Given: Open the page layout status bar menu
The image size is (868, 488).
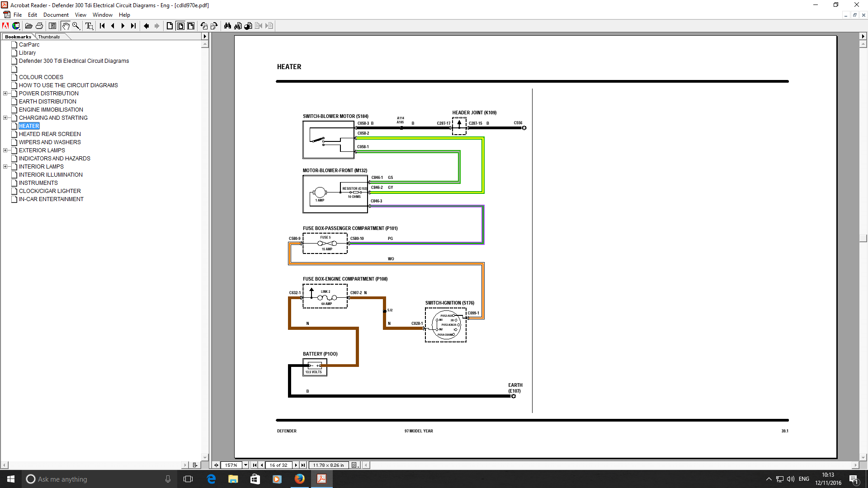Looking at the screenshot, I should (355, 465).
